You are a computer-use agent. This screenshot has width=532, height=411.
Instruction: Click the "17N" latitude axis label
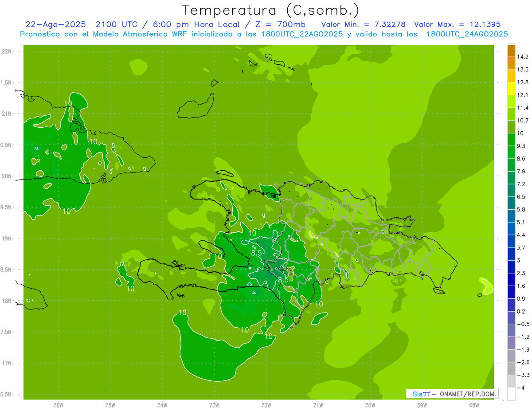coord(7,363)
